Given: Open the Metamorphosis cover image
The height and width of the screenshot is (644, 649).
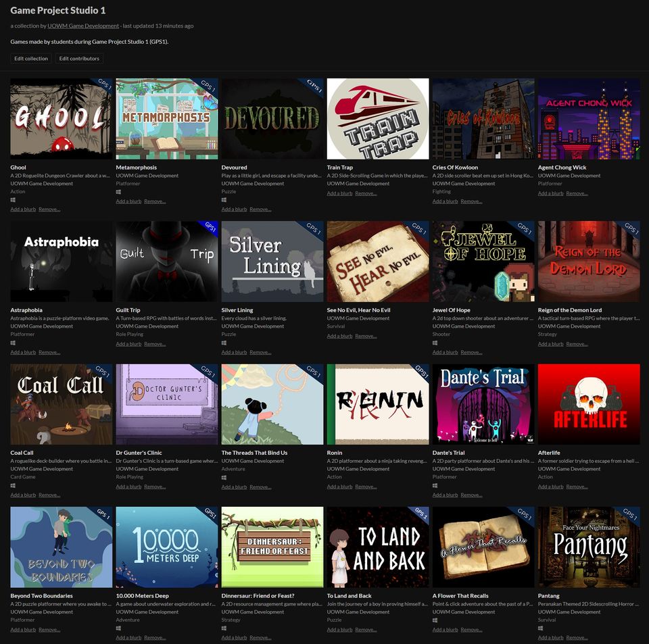Looking at the screenshot, I should coord(167,119).
